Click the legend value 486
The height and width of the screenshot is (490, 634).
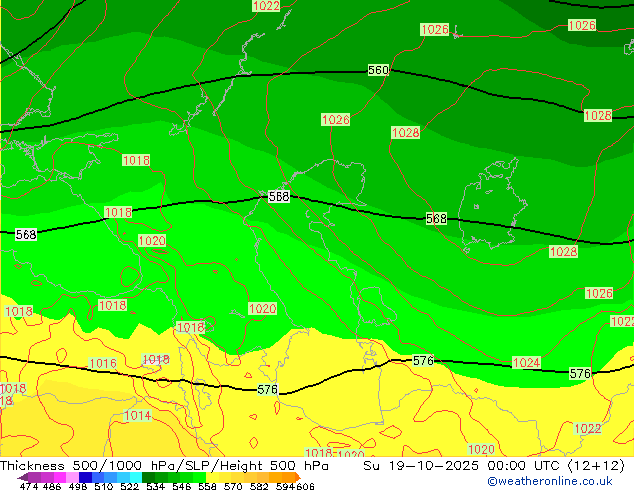point(52,486)
